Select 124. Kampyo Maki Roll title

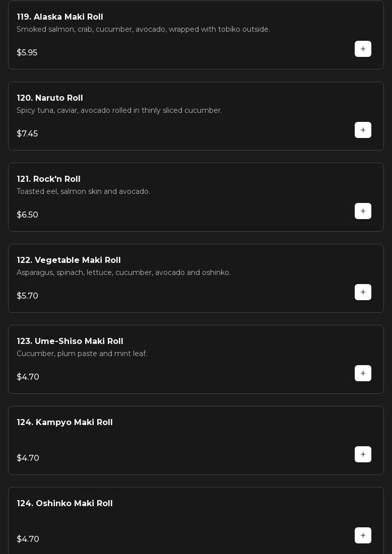click(x=64, y=423)
